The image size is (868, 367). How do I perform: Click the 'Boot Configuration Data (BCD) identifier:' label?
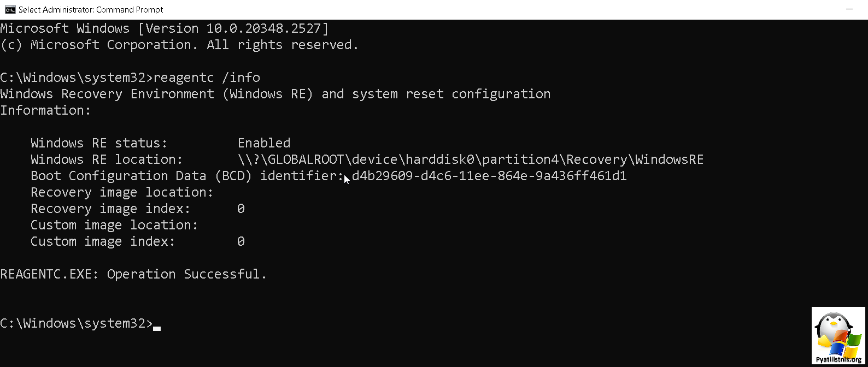coord(187,176)
